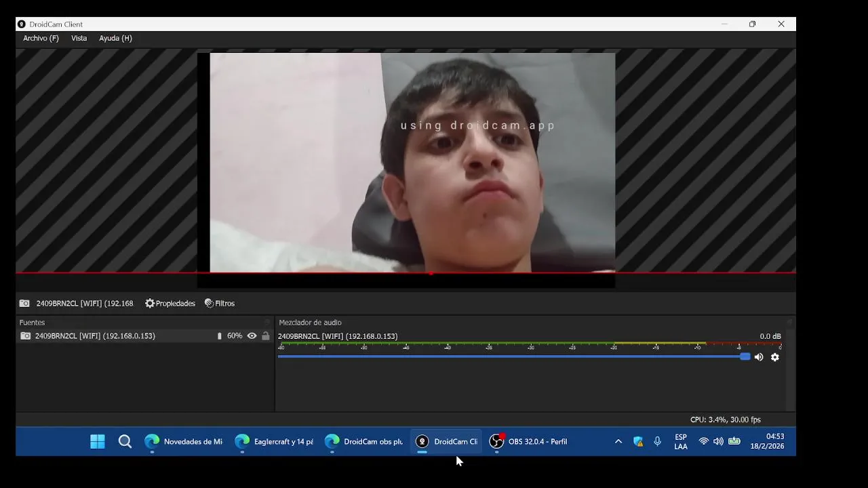Click the blue audio volume slider
868x488 pixels.
point(513,357)
